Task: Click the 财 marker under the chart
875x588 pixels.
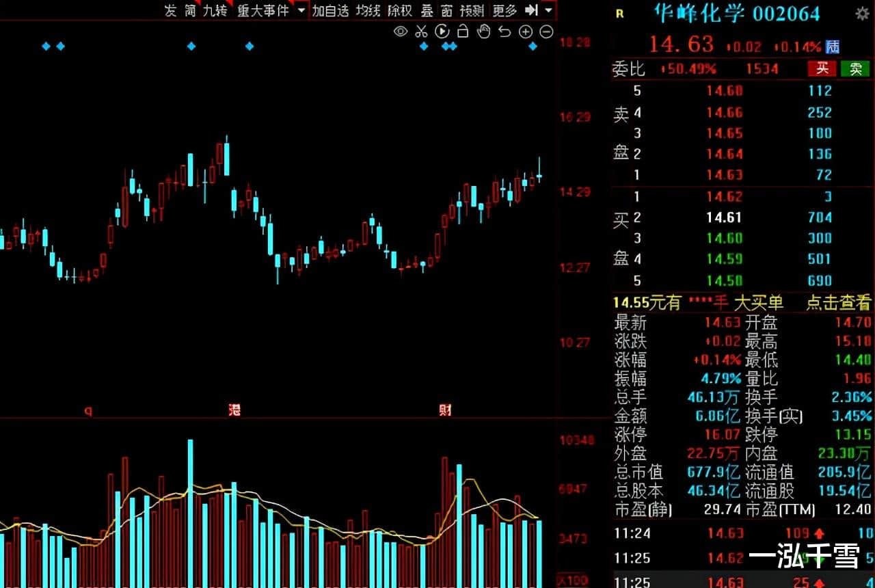Action: (445, 410)
